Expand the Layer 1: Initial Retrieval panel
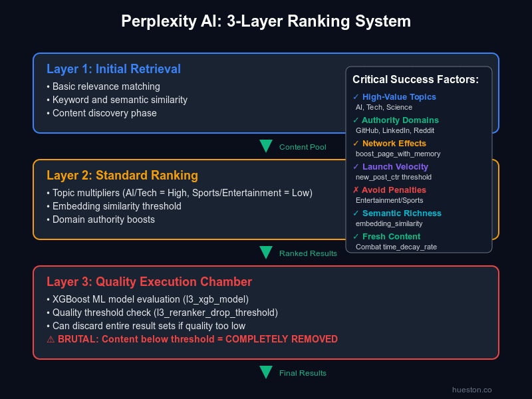The height and width of the screenshot is (399, 532). 114,68
